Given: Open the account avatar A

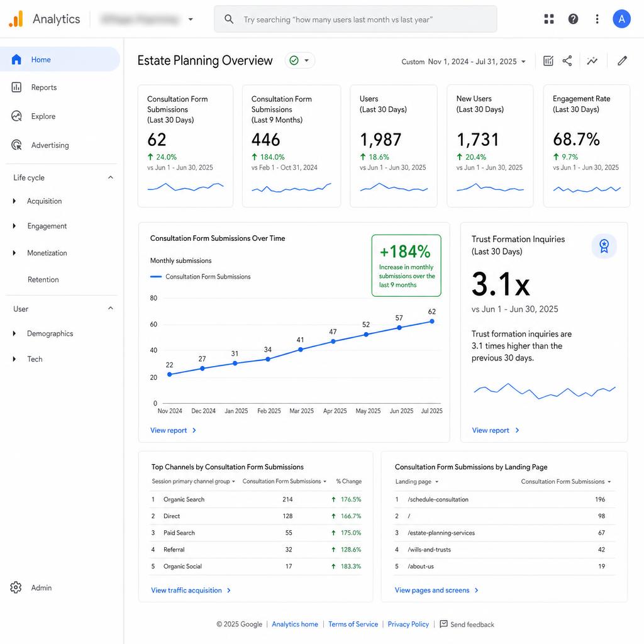Looking at the screenshot, I should (621, 19).
